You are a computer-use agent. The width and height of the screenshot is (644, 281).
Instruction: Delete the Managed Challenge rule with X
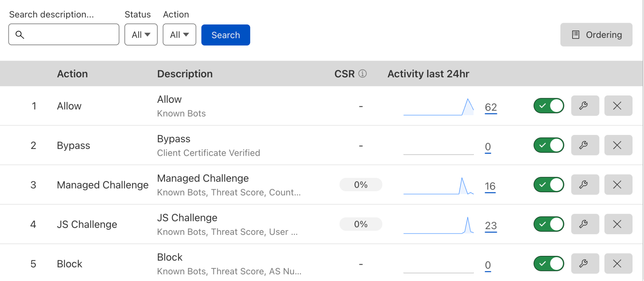coord(618,185)
